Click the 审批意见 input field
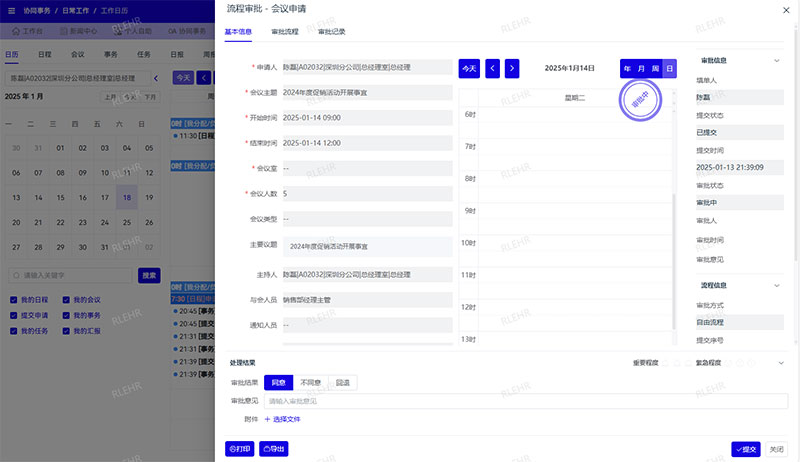Image resolution: width=800 pixels, height=462 pixels. click(526, 401)
